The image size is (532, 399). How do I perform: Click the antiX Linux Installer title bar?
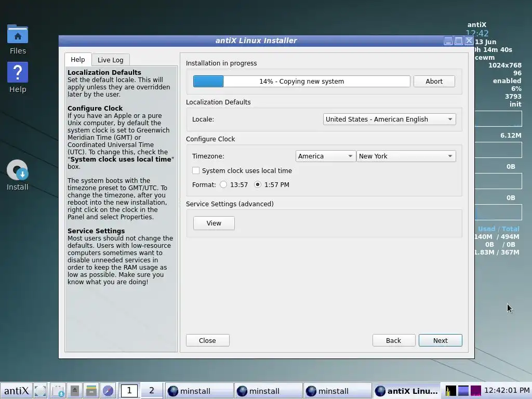click(x=256, y=41)
